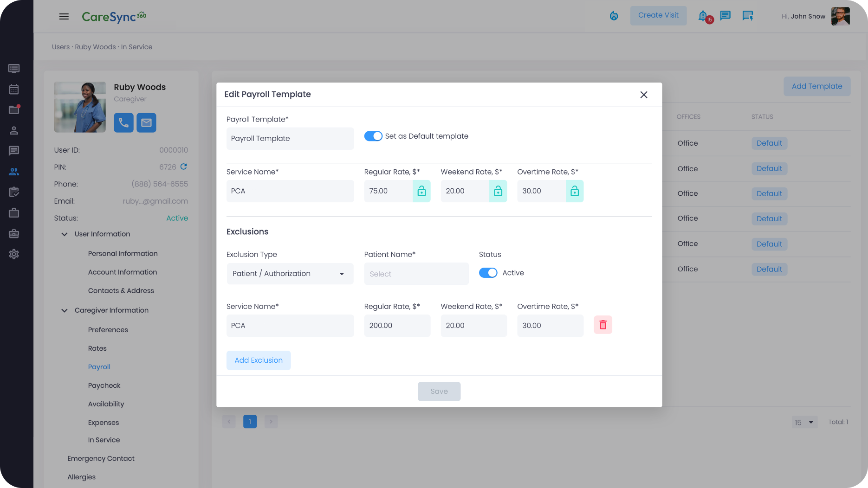Select Paycheck in the left navigation menu

[104, 385]
